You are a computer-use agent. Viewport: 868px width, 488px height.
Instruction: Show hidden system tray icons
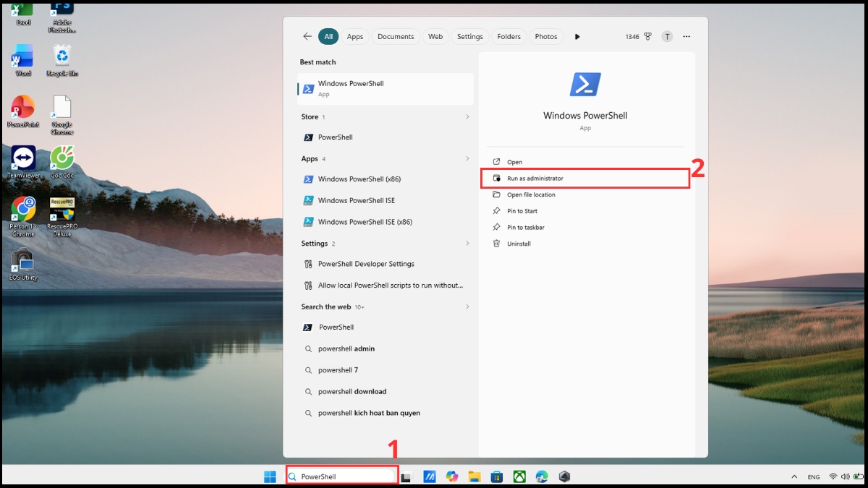(x=794, y=477)
